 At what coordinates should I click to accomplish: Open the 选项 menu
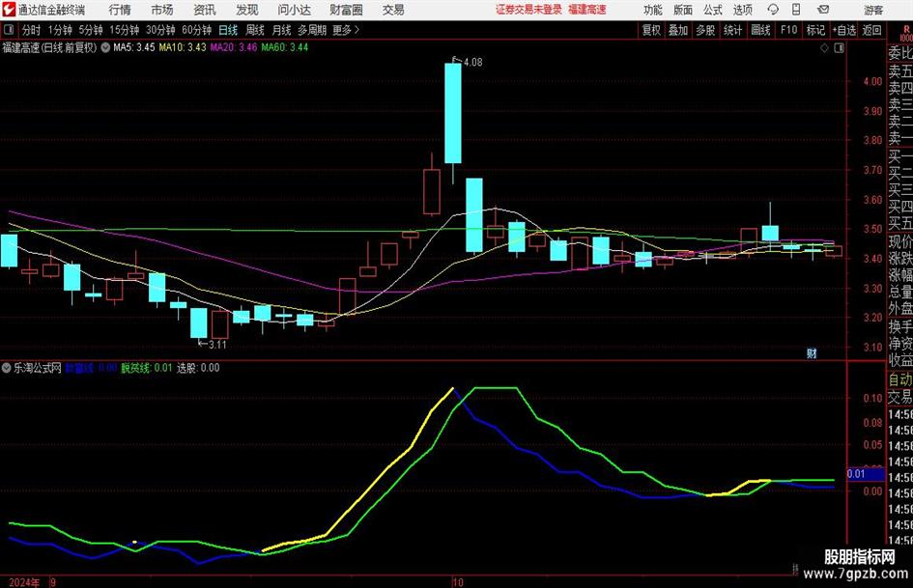(743, 10)
